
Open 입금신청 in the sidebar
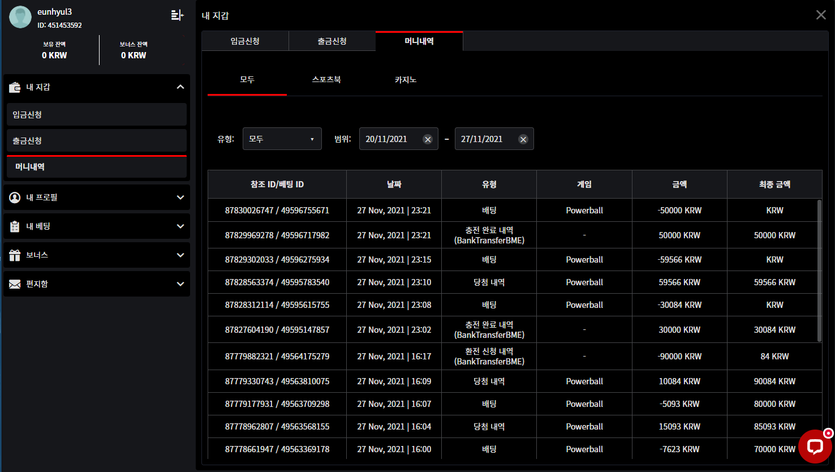pyautogui.click(x=97, y=115)
